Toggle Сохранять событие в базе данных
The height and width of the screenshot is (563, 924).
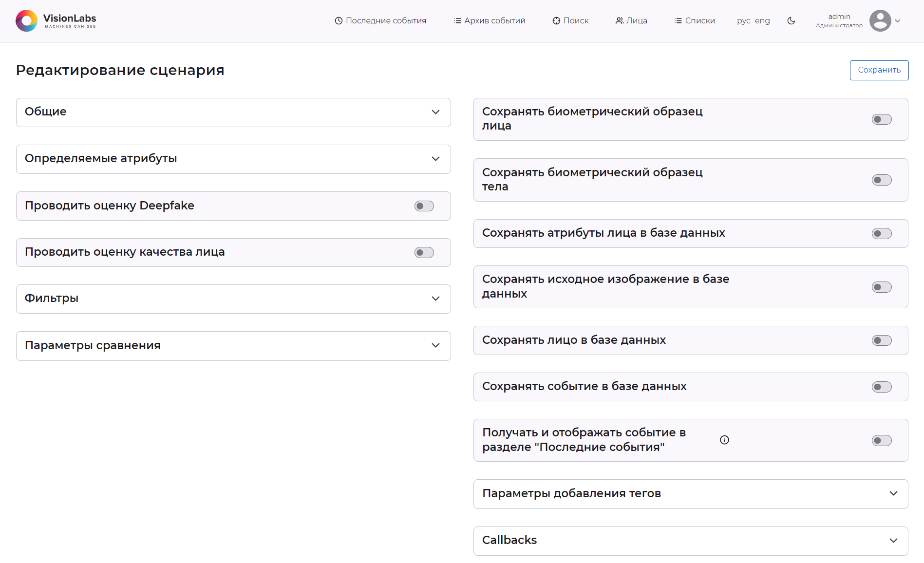882,387
